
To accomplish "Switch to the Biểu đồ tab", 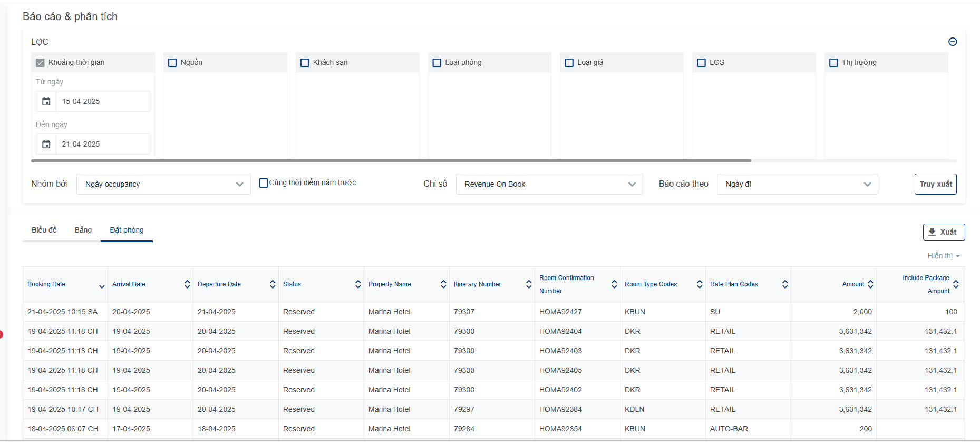I will (x=44, y=230).
